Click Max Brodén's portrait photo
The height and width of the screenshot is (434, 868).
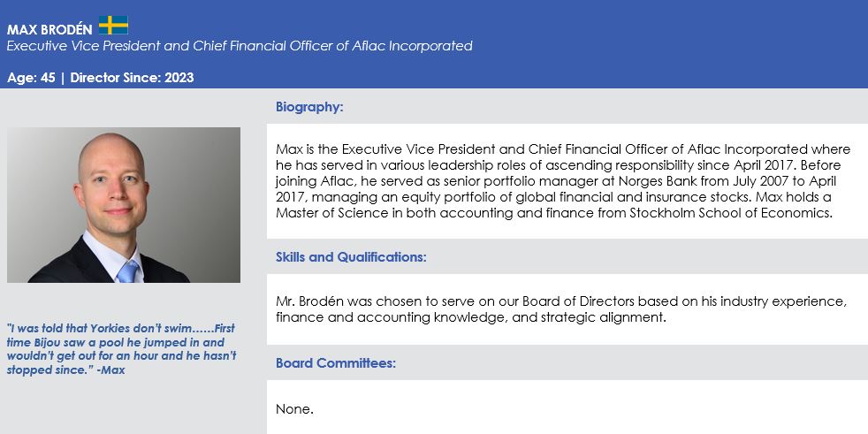coord(124,205)
